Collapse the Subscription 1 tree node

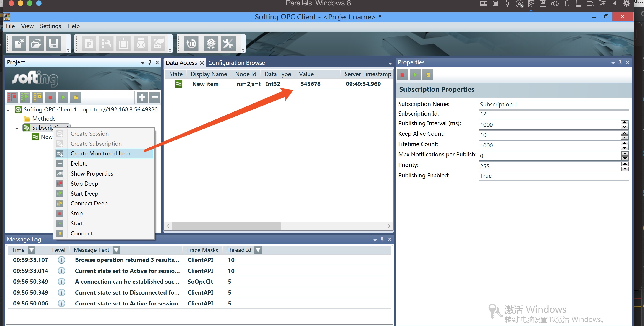coord(17,129)
